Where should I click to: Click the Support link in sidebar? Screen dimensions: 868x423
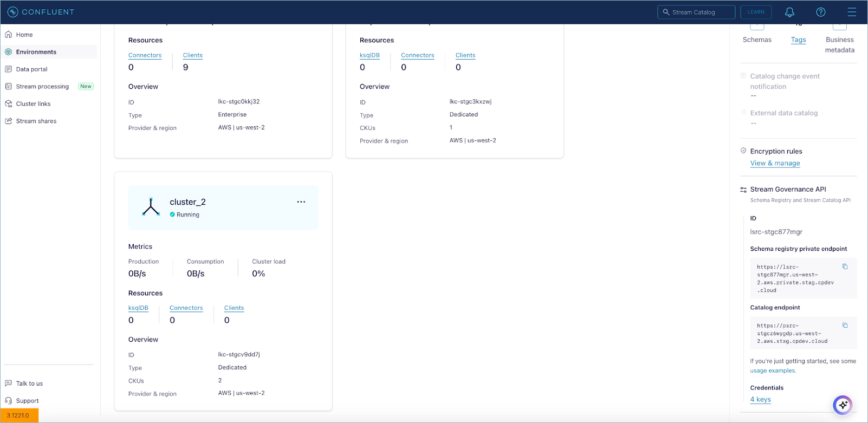tap(27, 401)
